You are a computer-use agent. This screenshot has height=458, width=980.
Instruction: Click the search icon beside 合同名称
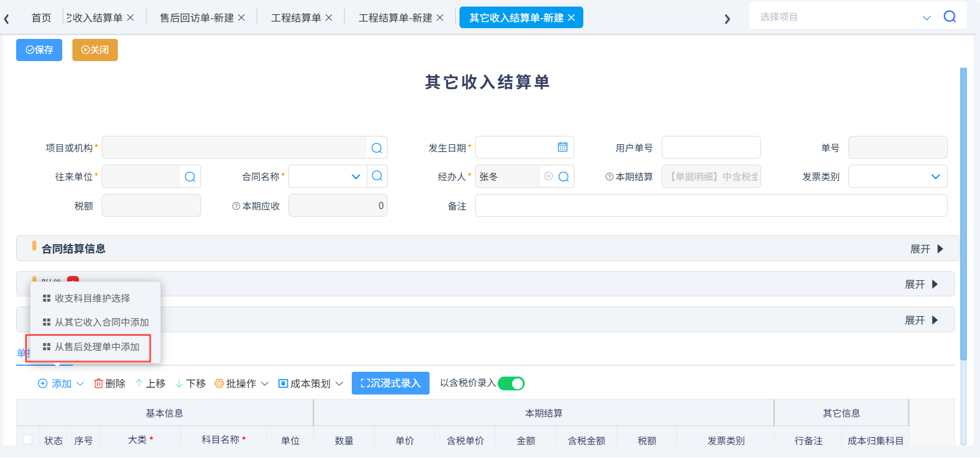377,176
